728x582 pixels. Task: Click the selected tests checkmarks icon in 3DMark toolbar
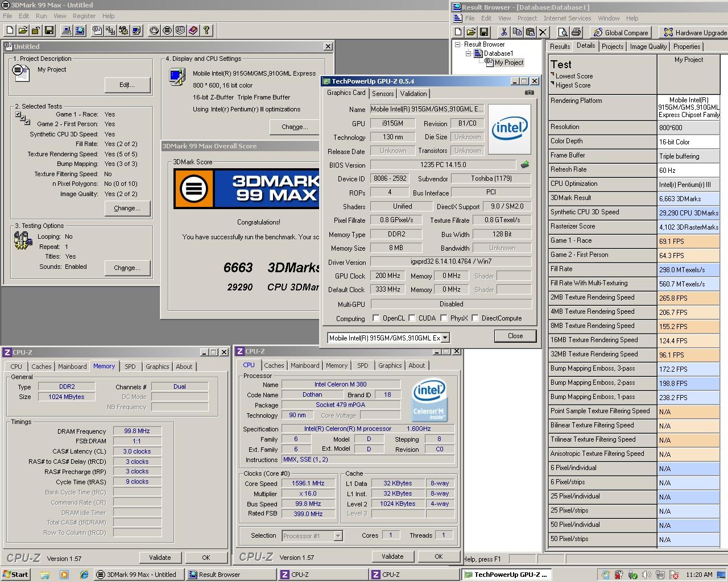pyautogui.click(x=110, y=30)
